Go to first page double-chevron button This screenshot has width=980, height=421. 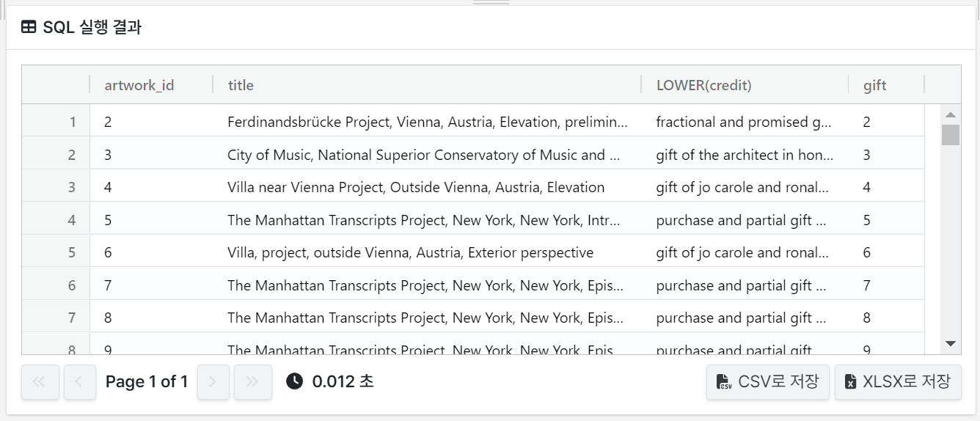tap(40, 382)
